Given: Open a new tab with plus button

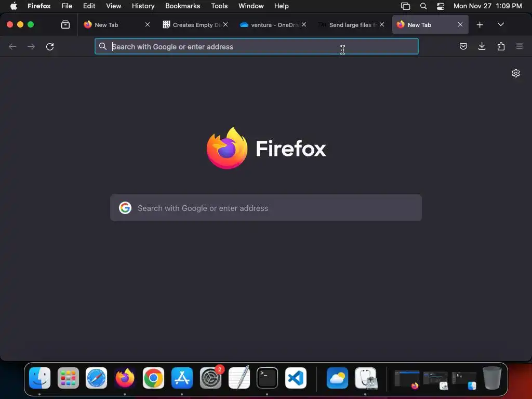Looking at the screenshot, I should (x=480, y=25).
